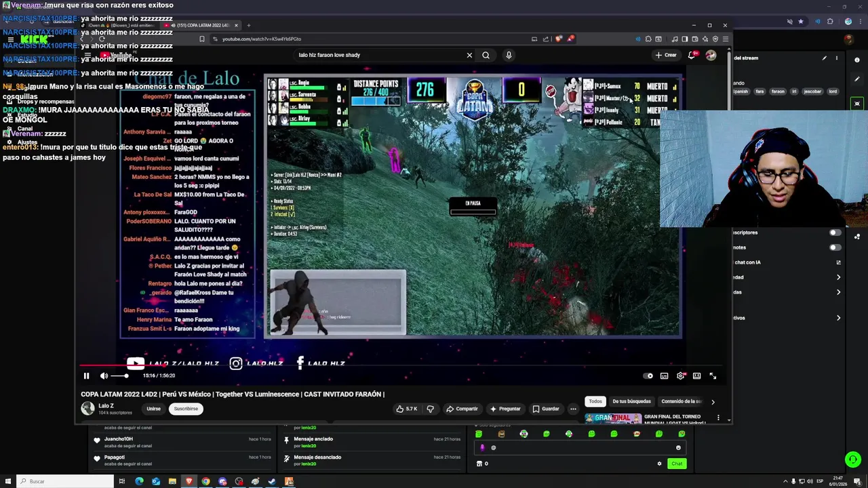
Task: Click the faraon stream tag
Action: pyautogui.click(x=778, y=91)
